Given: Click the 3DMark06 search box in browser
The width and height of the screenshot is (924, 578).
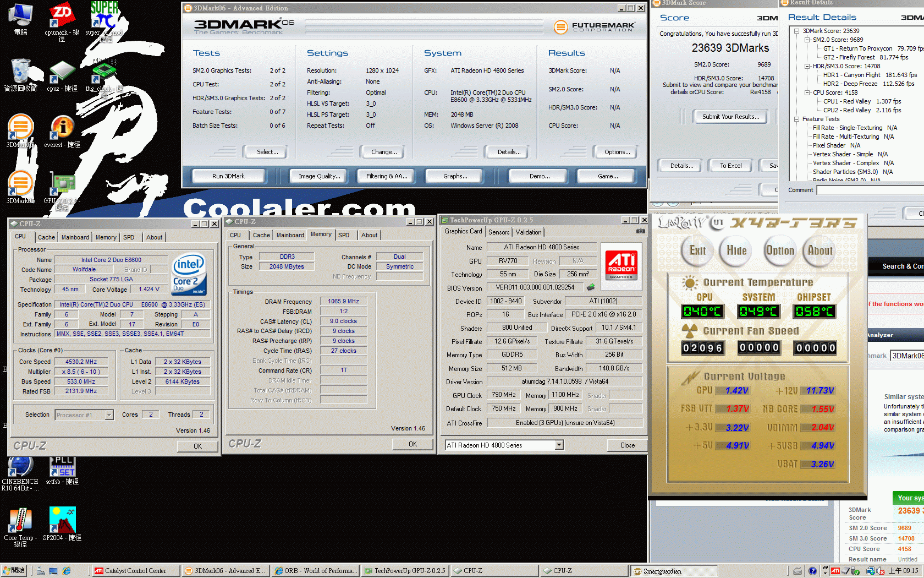Looking at the screenshot, I should [x=907, y=356].
